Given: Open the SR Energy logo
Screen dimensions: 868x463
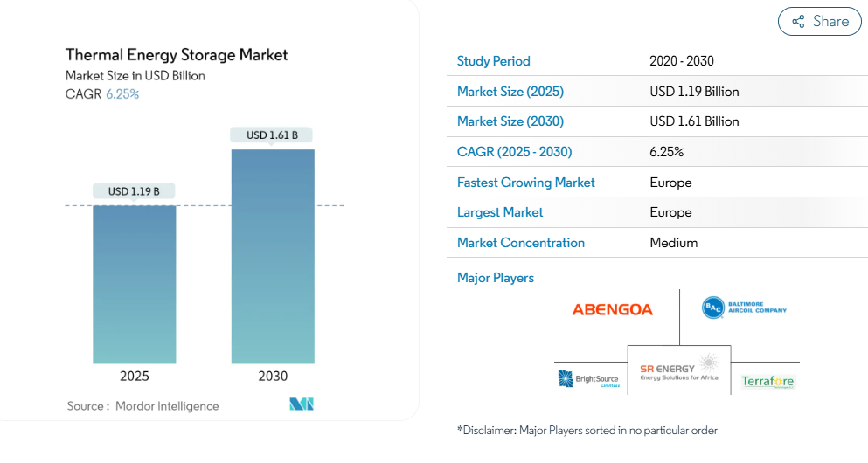Looking at the screenshot, I should pos(679,370).
